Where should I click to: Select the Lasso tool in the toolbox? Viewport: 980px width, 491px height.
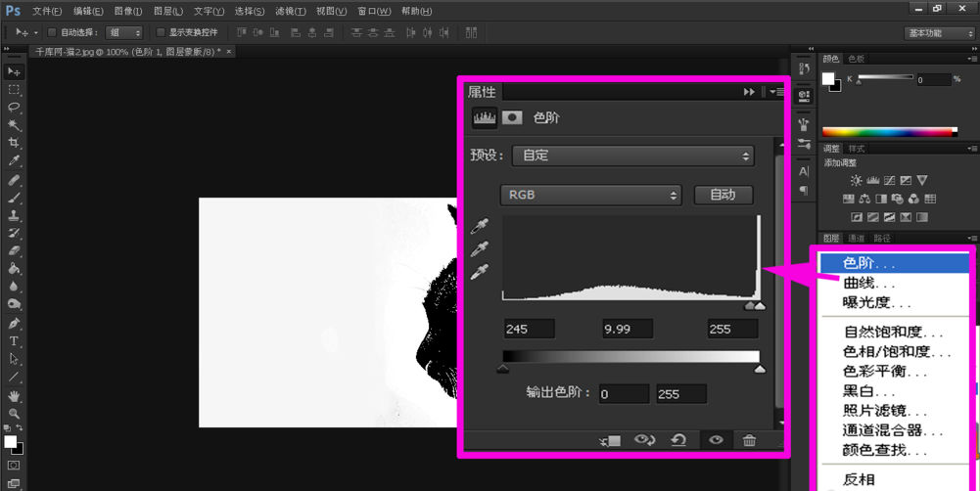tap(14, 108)
